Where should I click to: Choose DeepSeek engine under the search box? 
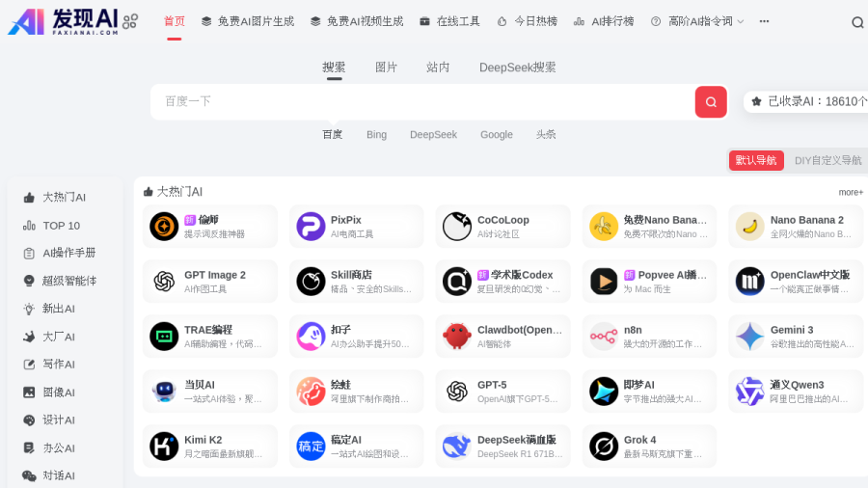point(433,134)
